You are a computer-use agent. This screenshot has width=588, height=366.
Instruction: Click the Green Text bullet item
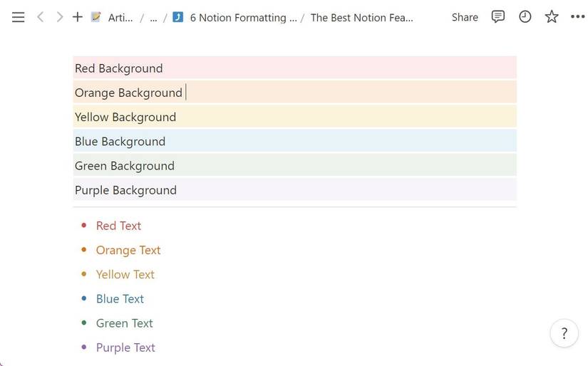[125, 323]
